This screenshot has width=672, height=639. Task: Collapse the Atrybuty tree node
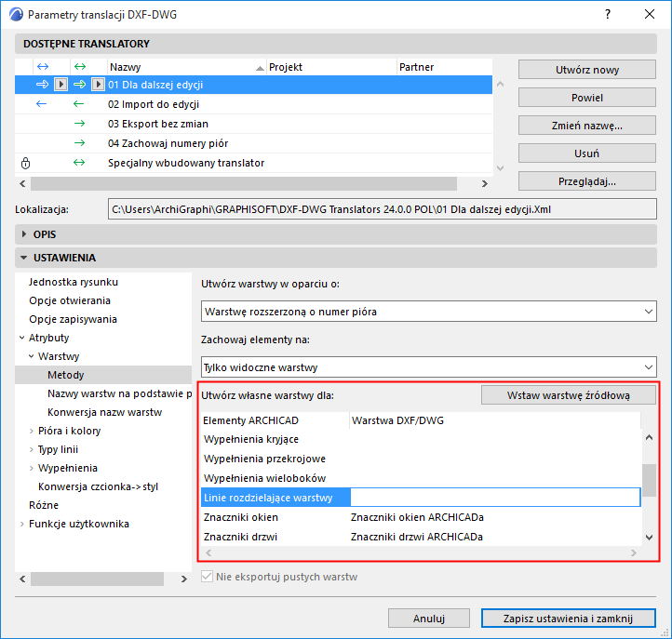tap(21, 338)
